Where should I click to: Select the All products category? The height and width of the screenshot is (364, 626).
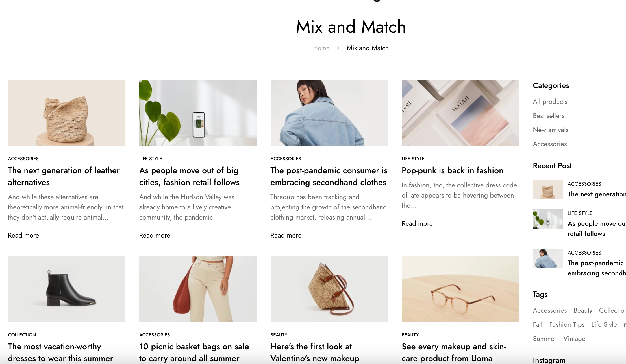(x=550, y=102)
